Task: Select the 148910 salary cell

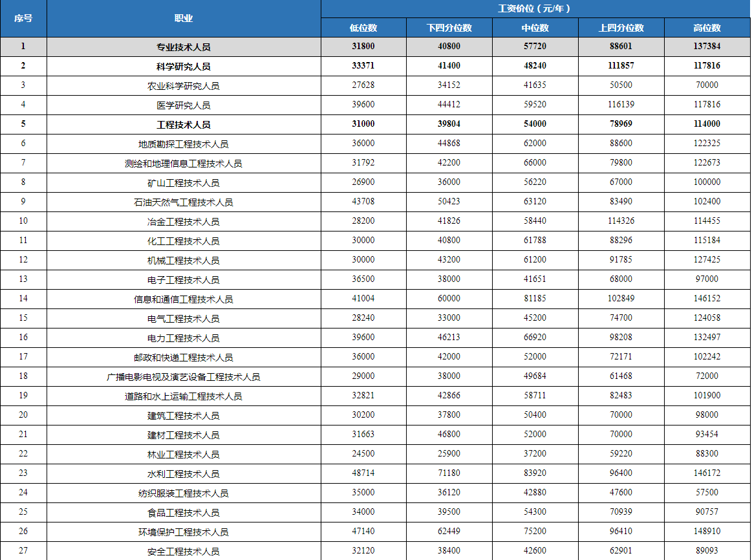Action: point(707,532)
